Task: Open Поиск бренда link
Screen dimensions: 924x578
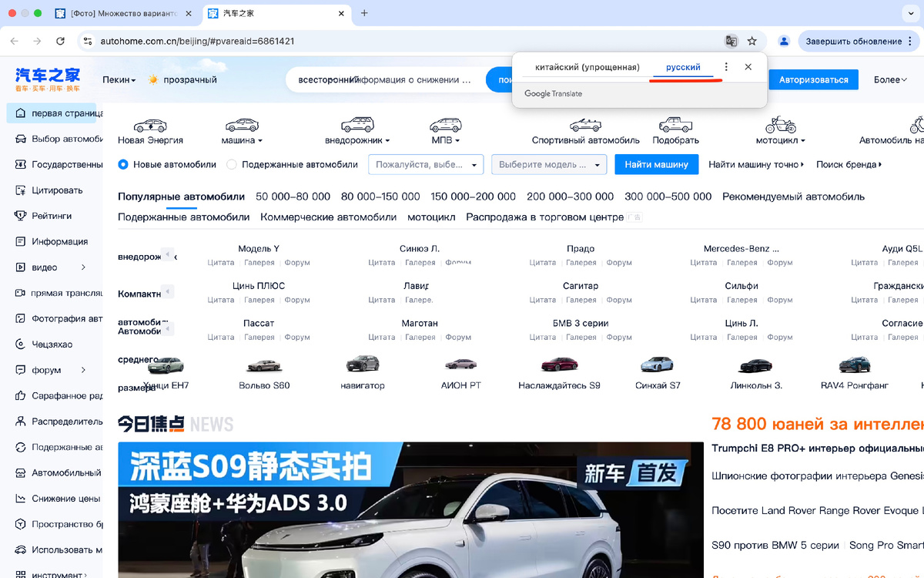Action: (x=849, y=164)
